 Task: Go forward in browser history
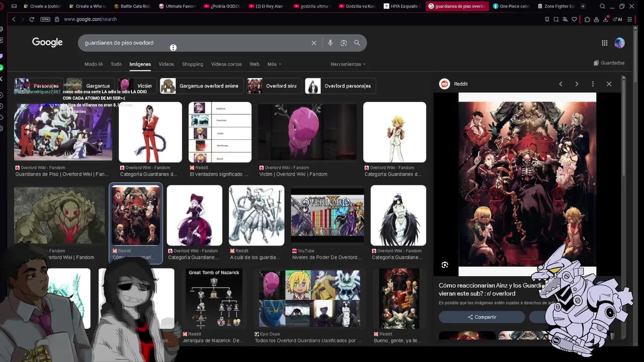[22, 19]
